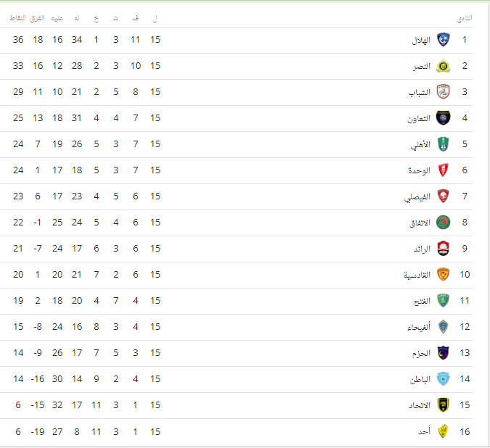Click the الرائد club crest icon
Viewport: 490px width, 448px height.
443,249
